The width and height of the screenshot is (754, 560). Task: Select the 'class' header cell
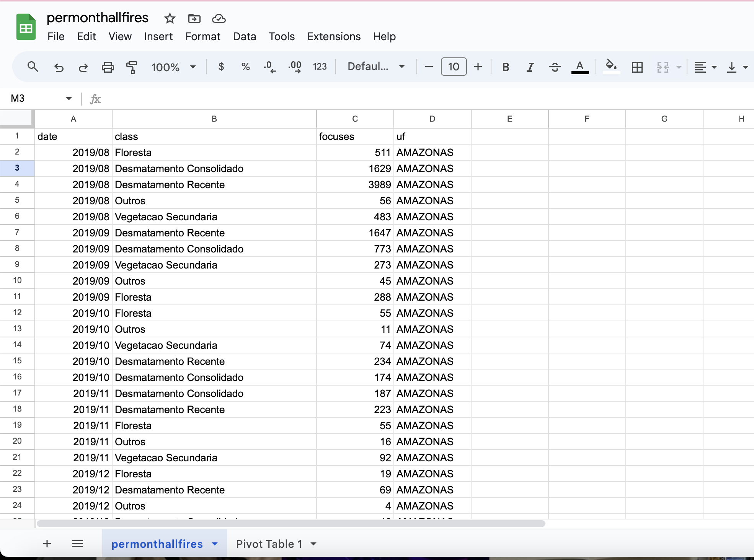(214, 137)
